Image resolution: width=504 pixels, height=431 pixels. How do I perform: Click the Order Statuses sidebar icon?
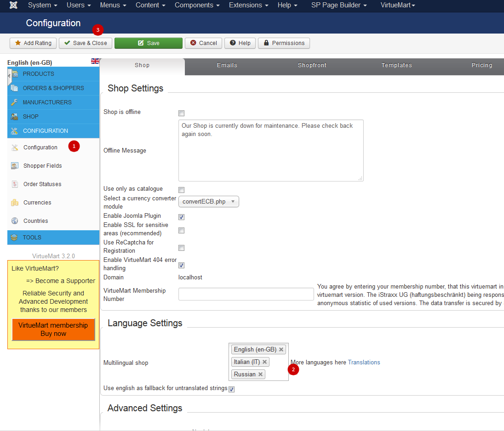point(15,184)
